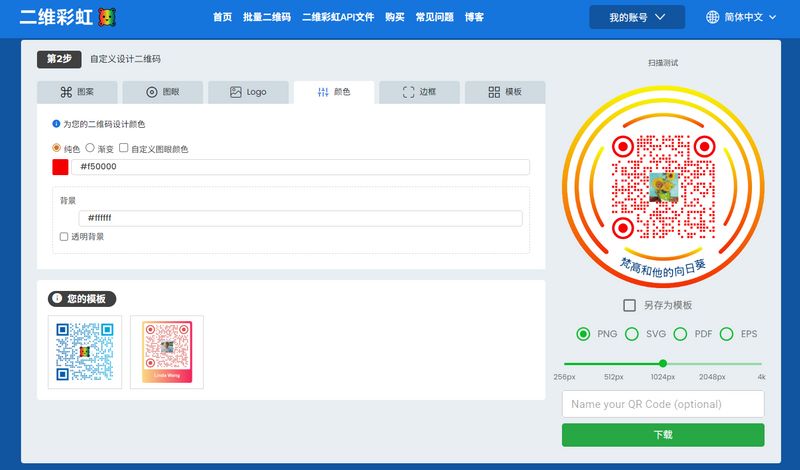Select the 渐变 gradient radio button
Viewport: 800px width, 470px height.
coord(90,148)
